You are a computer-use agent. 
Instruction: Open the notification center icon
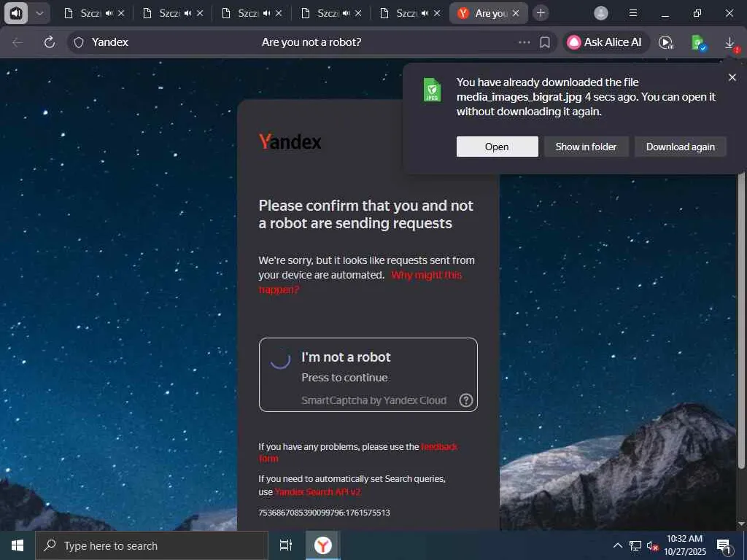coord(724,545)
